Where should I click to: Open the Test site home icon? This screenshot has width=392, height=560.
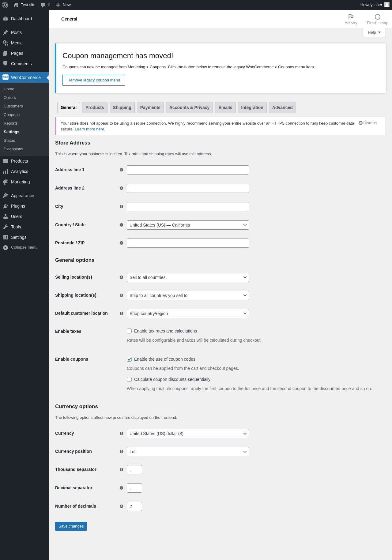tap(16, 5)
